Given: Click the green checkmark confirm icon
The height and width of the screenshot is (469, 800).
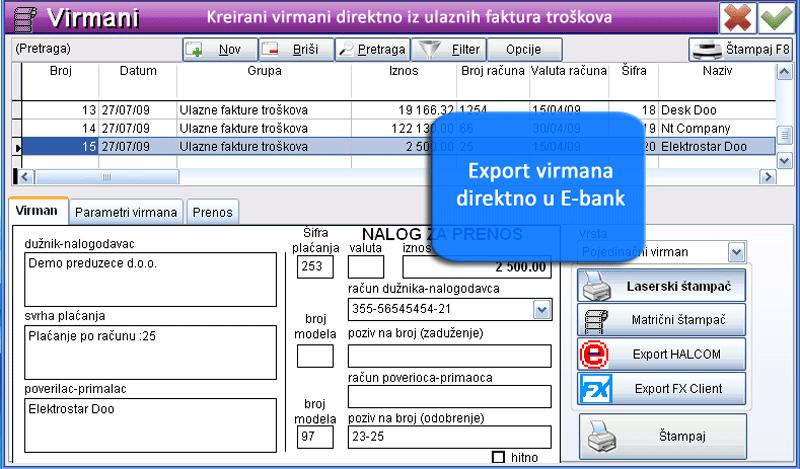Looking at the screenshot, I should point(775,18).
